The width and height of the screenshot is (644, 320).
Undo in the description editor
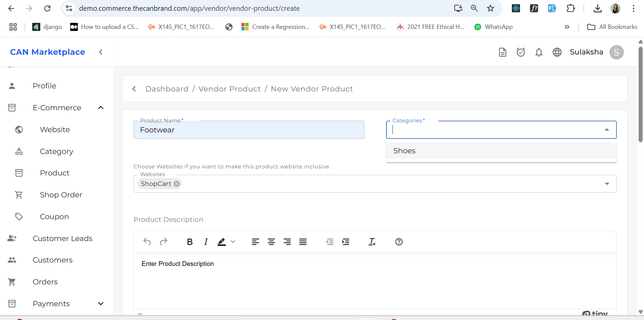(147, 242)
